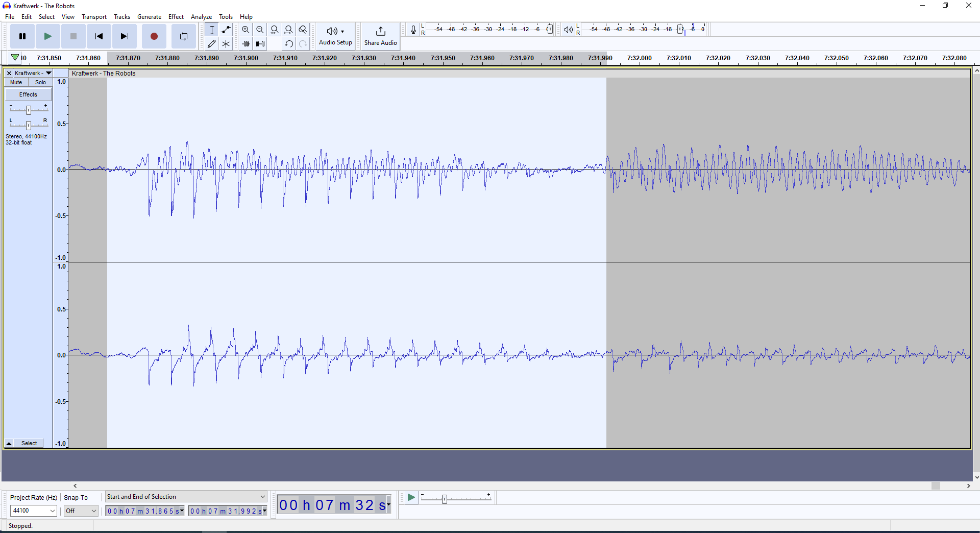The image size is (980, 533).
Task: Adjust the track gain slider
Action: (x=29, y=110)
